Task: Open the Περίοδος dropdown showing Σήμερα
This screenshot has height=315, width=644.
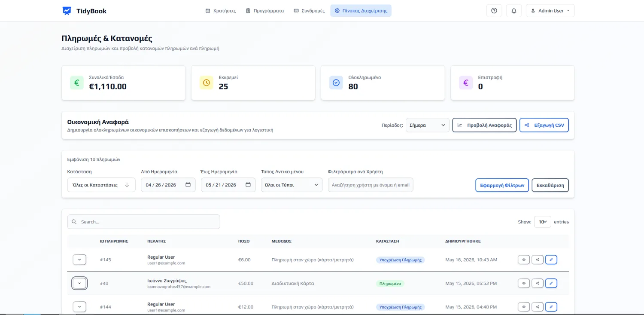Action: (x=428, y=125)
